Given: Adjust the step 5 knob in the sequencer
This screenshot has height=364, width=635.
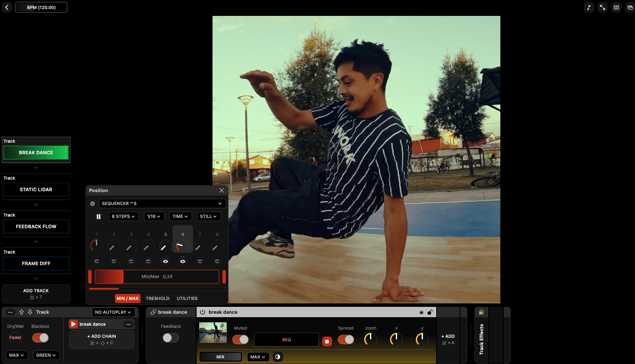Looking at the screenshot, I should (165, 246).
